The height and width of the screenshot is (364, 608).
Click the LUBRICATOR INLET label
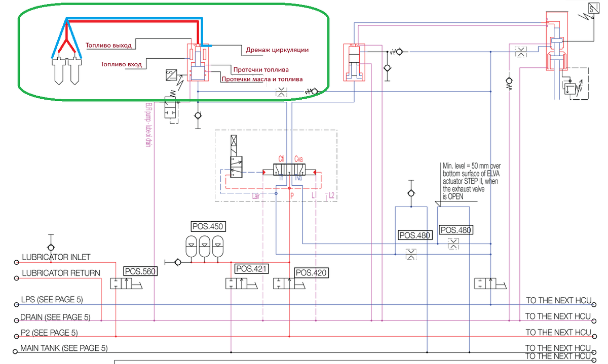56,258
